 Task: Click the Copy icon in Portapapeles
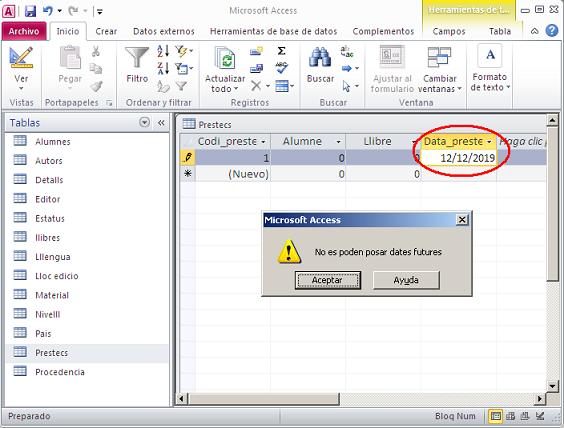tap(96, 68)
